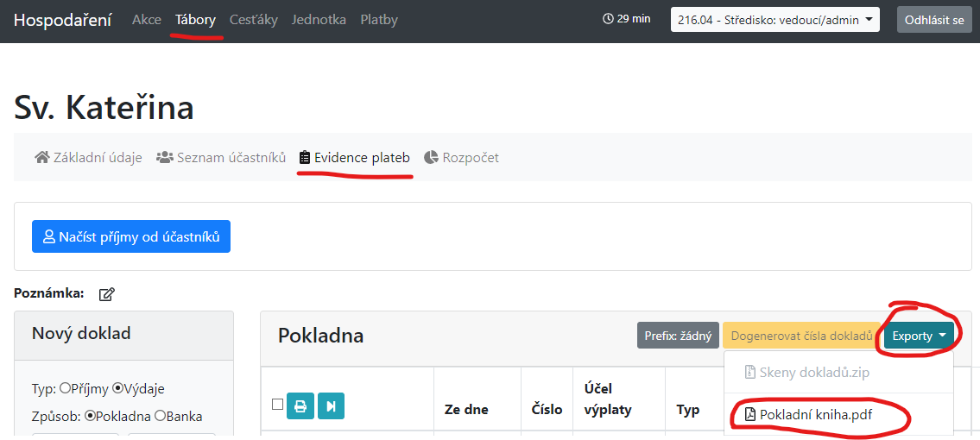This screenshot has height=440, width=980.
Task: Click Dogenerovat čísla dokladů button
Action: point(801,336)
